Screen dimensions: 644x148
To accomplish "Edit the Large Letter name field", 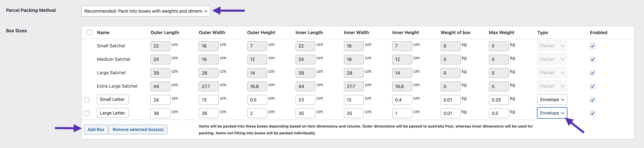I will [x=113, y=113].
